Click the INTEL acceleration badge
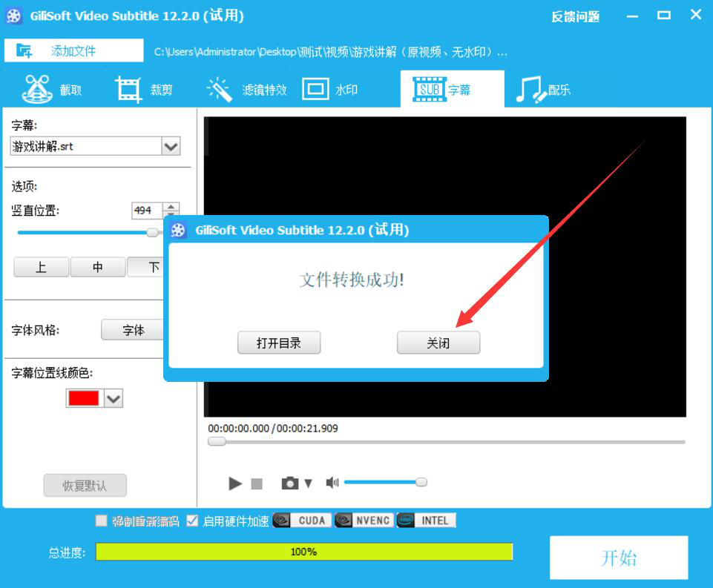713x588 pixels. [x=426, y=521]
